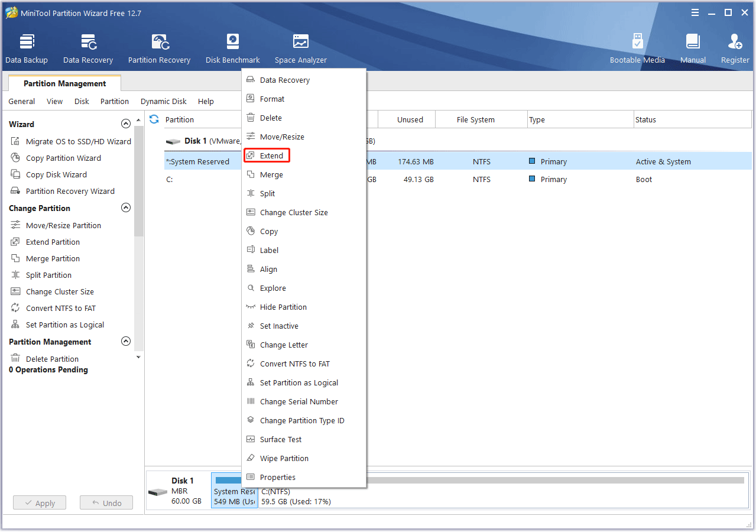Sort by the Unused column header
756x532 pixels.
pyautogui.click(x=407, y=119)
